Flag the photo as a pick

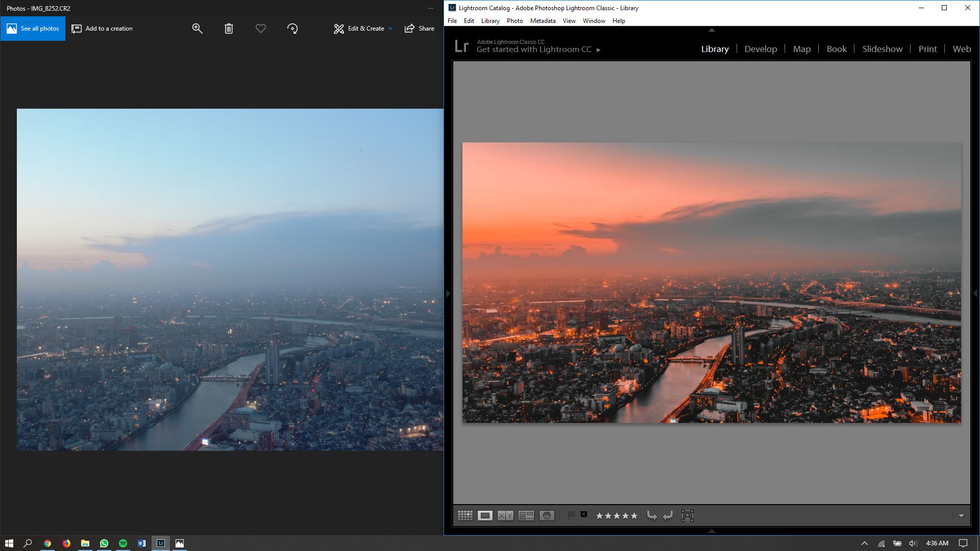coord(571,515)
